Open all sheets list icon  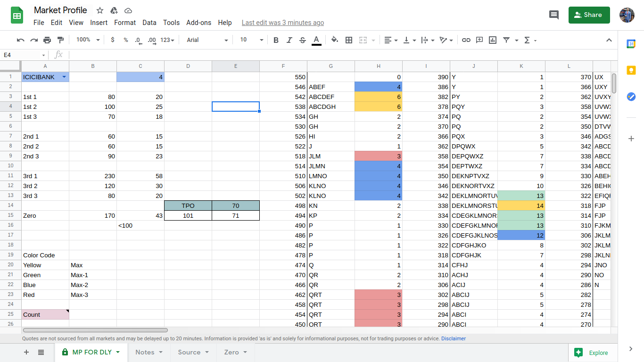tap(41, 352)
